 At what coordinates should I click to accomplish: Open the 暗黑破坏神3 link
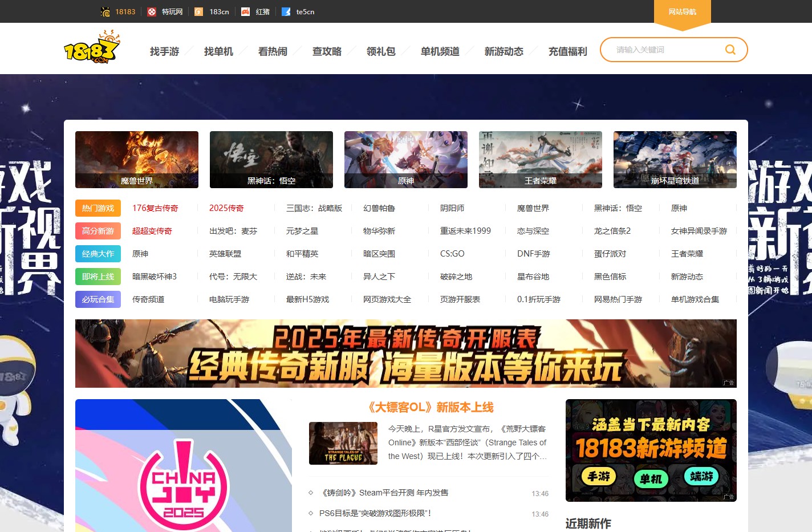click(155, 277)
